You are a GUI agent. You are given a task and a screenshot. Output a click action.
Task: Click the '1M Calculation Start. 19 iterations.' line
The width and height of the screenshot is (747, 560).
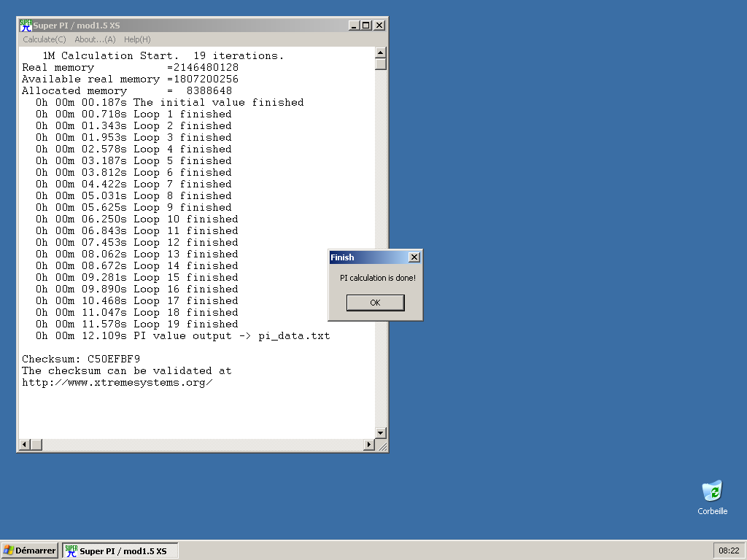point(163,55)
